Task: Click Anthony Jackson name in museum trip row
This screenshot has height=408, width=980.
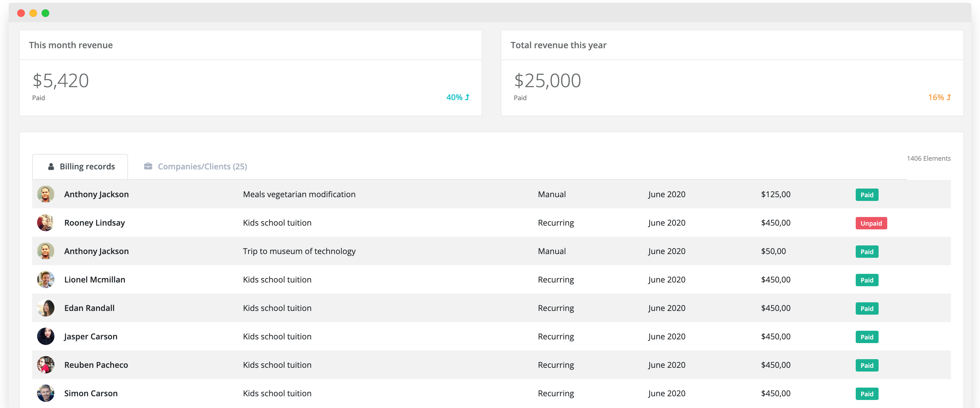Action: click(x=96, y=251)
